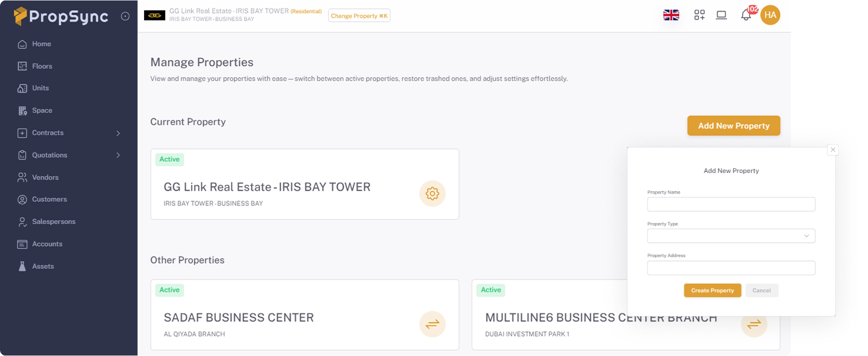The height and width of the screenshot is (356, 868).
Task: Click the Customers profile icon
Action: tap(22, 199)
